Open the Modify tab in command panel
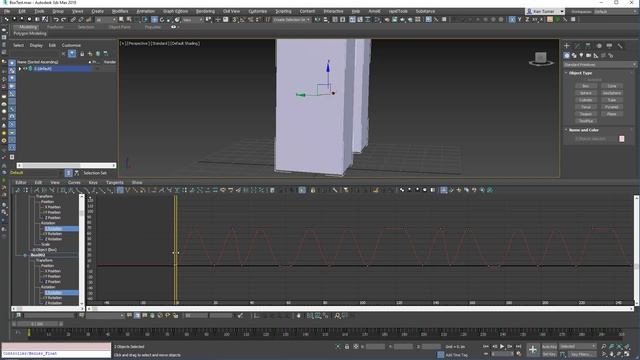The image size is (640, 360). click(577, 46)
